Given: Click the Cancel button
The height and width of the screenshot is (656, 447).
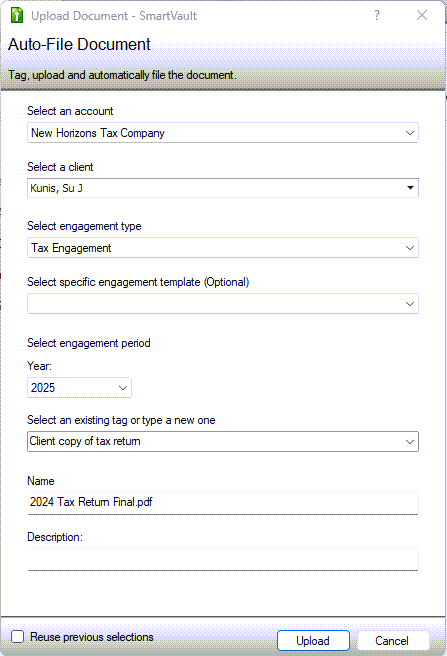Looking at the screenshot, I should pyautogui.click(x=392, y=641).
